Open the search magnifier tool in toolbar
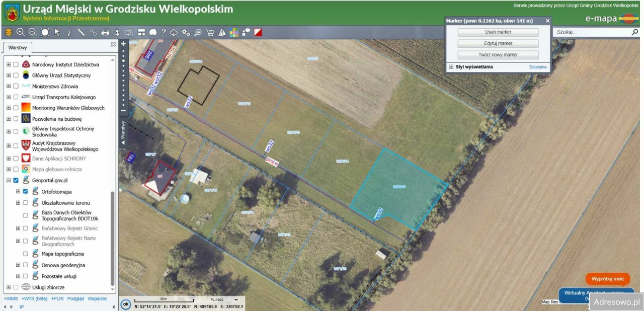This screenshot has height=311, width=644. pos(198,32)
